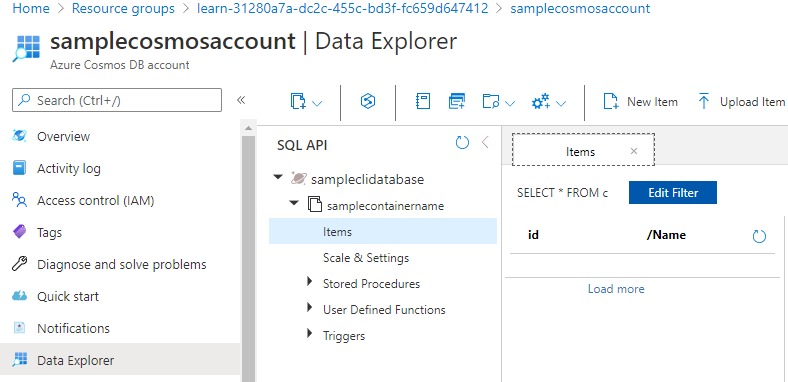This screenshot has height=382, width=788.
Task: Click the sampleclidatabase planet icon
Action: point(299,178)
